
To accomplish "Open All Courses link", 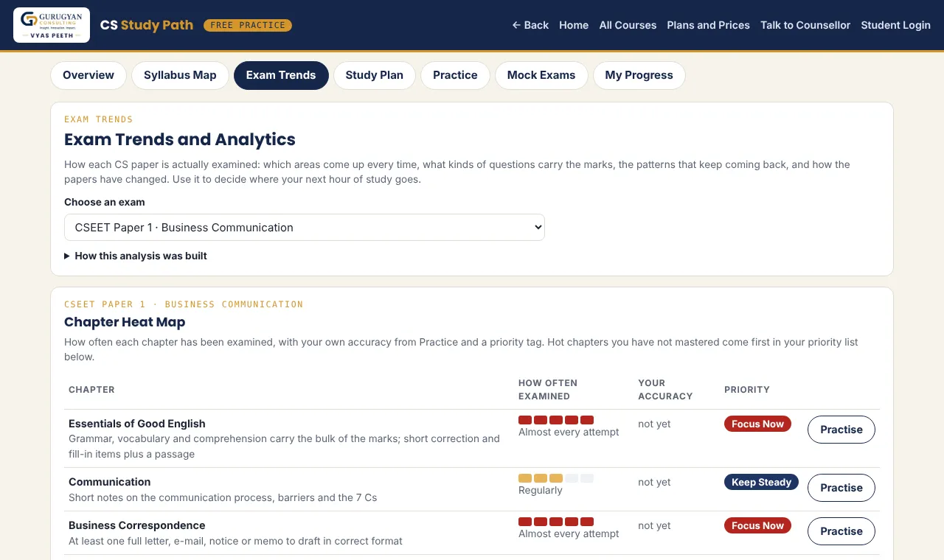I will coord(628,25).
